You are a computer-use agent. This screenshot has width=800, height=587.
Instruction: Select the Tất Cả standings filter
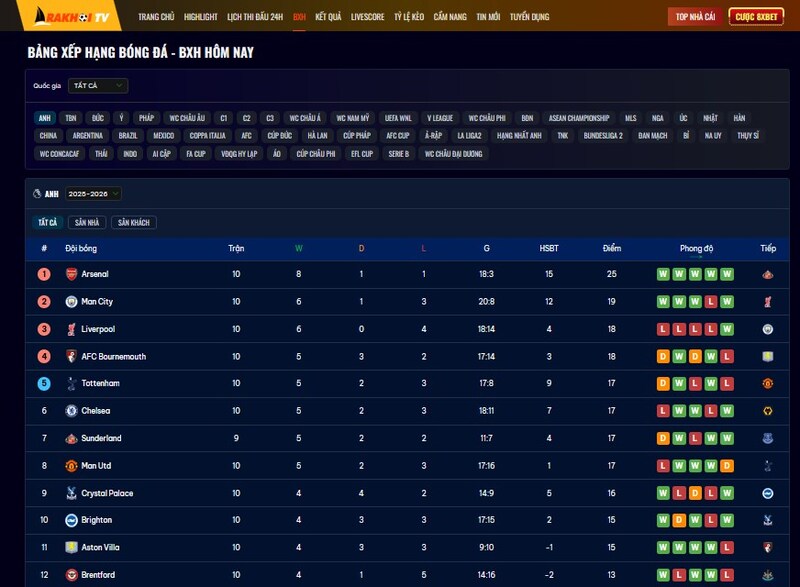tap(47, 223)
